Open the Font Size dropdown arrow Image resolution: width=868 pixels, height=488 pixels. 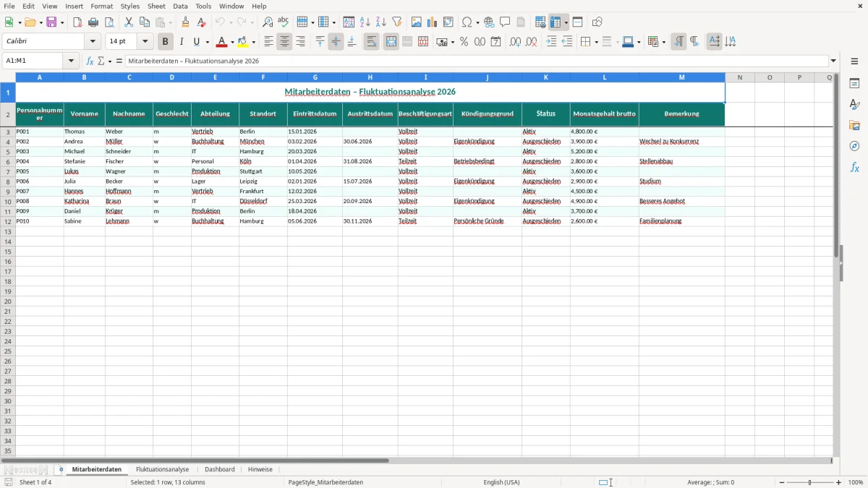(x=145, y=42)
